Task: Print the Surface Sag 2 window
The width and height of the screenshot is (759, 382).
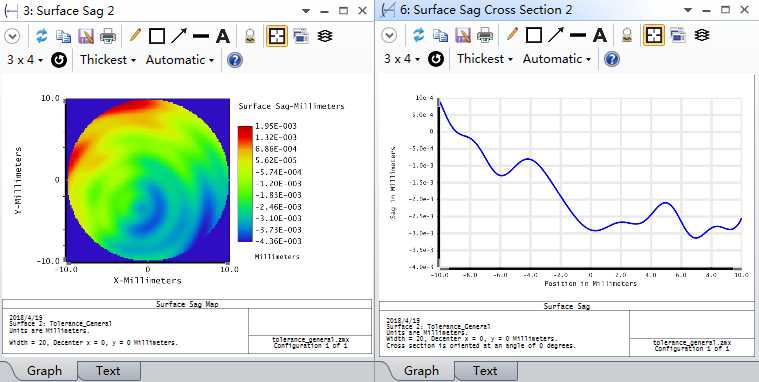Action: pyautogui.click(x=108, y=36)
